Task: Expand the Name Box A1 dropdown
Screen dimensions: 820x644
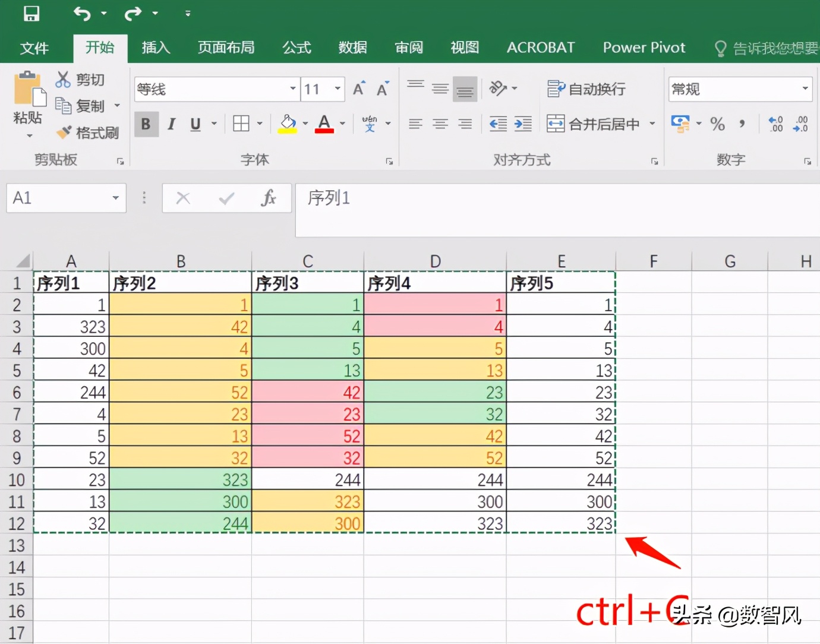Action: click(x=115, y=198)
